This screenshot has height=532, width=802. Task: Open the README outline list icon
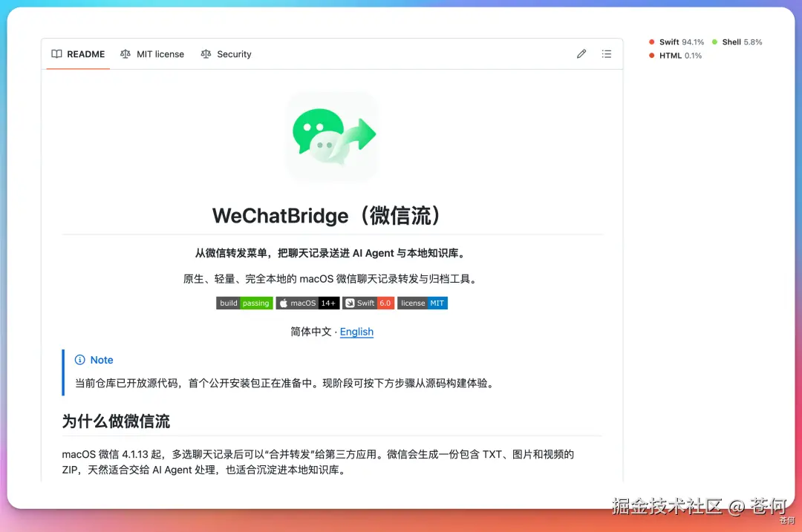[x=606, y=53]
